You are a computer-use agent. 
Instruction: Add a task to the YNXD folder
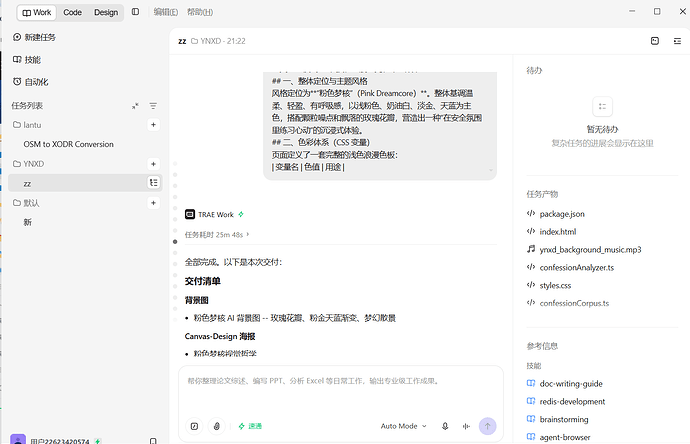click(153, 164)
